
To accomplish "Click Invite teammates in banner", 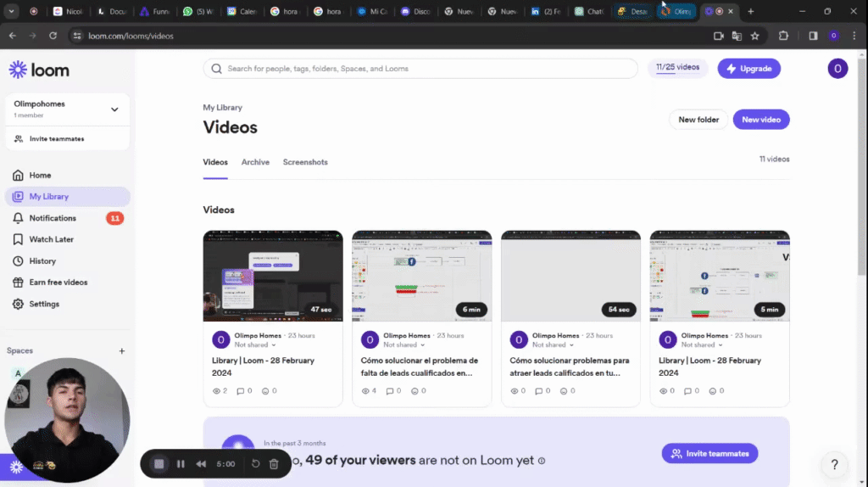I will 709,454.
